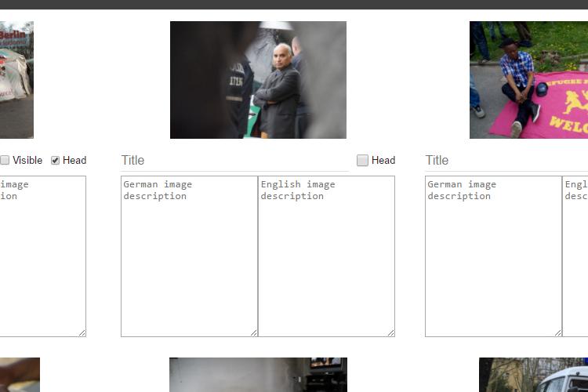Image resolution: width=588 pixels, height=392 pixels.
Task: Grab the resize handle of the Berlin tent photo's description box
Action: [82, 332]
